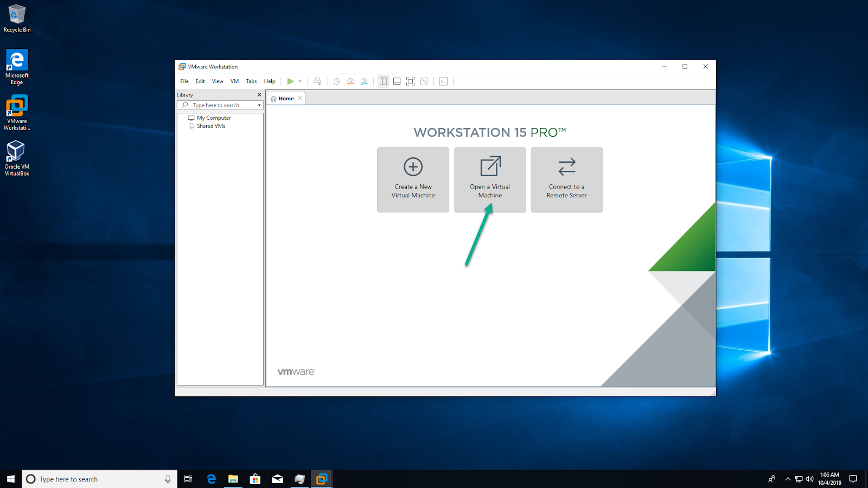The height and width of the screenshot is (488, 868).
Task: Click the green Power On play button
Action: point(290,81)
